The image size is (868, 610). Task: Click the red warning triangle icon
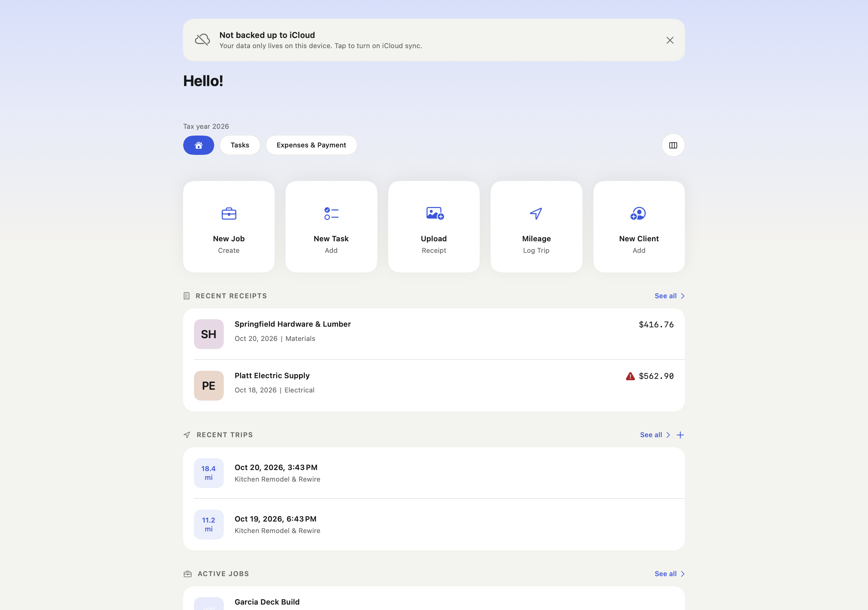point(630,376)
